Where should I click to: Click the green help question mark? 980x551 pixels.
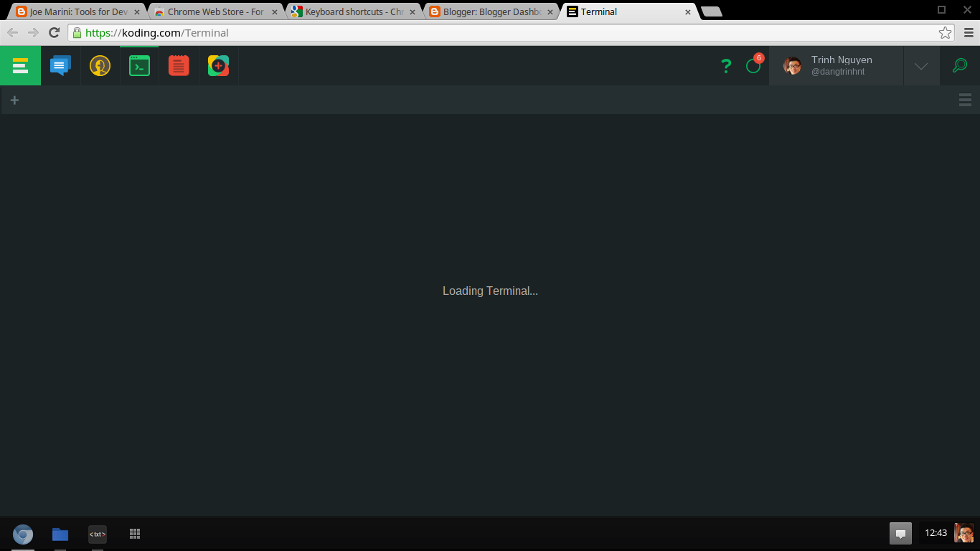coord(726,66)
